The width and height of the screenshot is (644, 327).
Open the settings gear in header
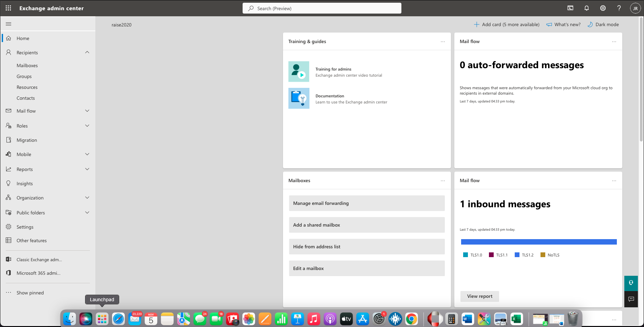coord(603,8)
